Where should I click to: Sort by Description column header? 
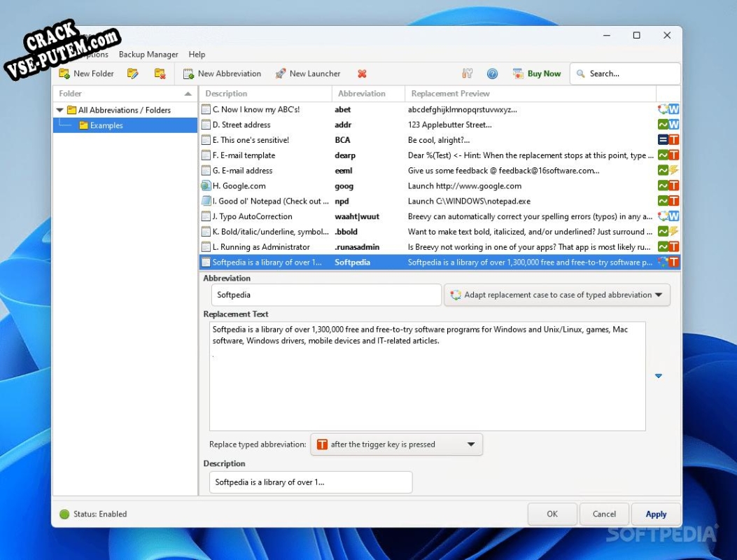click(x=265, y=94)
